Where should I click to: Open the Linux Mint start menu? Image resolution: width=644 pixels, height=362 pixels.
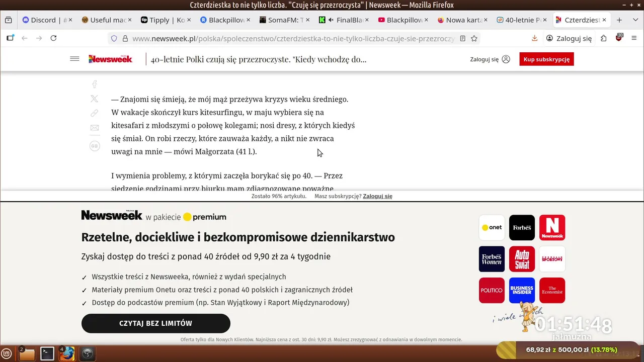click(x=7, y=353)
